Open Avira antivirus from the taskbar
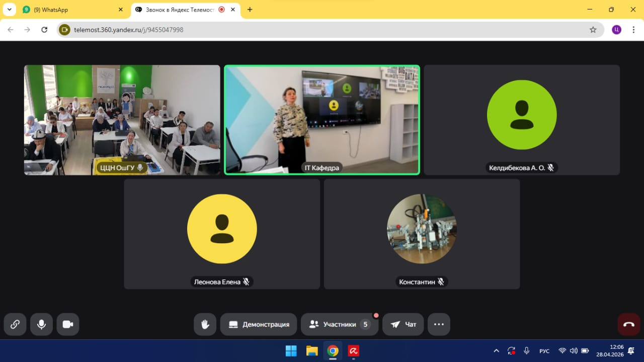The image size is (644, 362). click(x=353, y=351)
